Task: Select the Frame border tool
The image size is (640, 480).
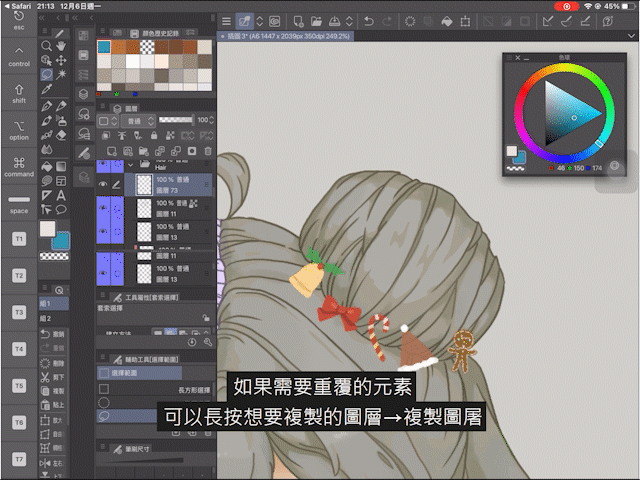Action: point(61,181)
